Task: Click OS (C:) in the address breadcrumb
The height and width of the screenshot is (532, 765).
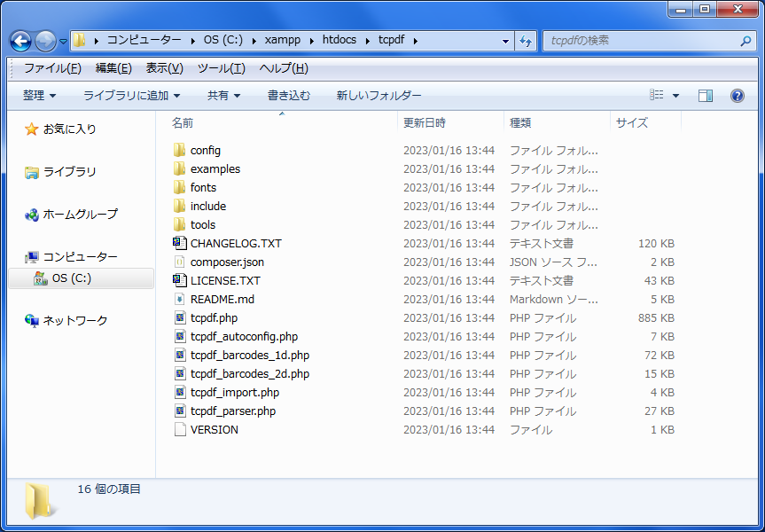Action: click(x=223, y=41)
